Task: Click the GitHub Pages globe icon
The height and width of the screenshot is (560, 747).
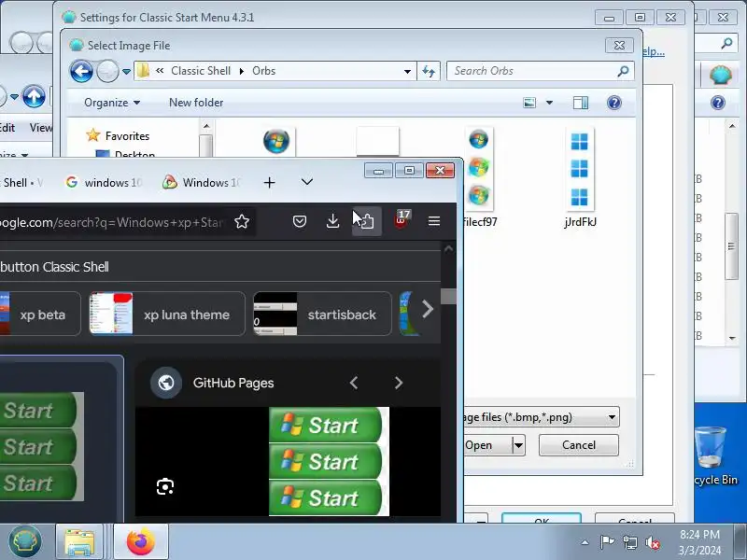Action: 166,383
